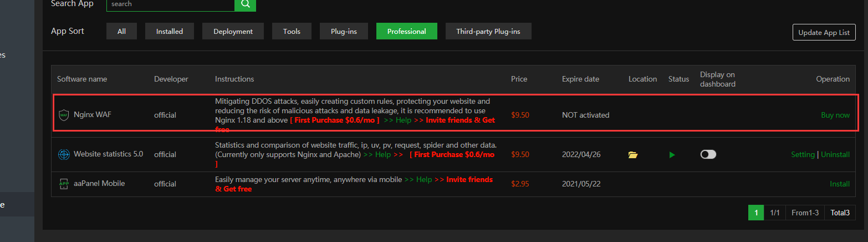Open the Deployment category tab
868x242 pixels.
pos(233,32)
